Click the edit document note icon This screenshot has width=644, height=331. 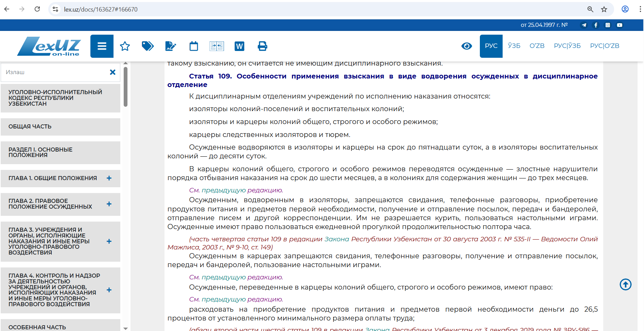(170, 46)
